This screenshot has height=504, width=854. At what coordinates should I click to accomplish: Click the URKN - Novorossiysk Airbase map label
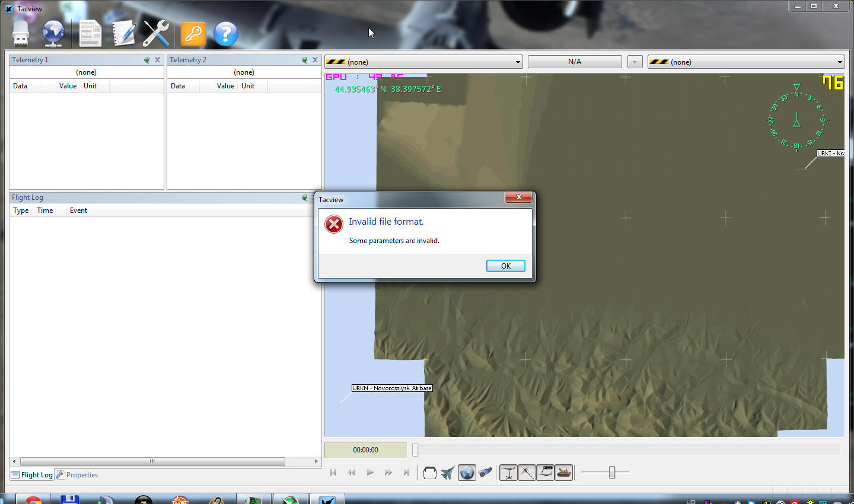[392, 388]
